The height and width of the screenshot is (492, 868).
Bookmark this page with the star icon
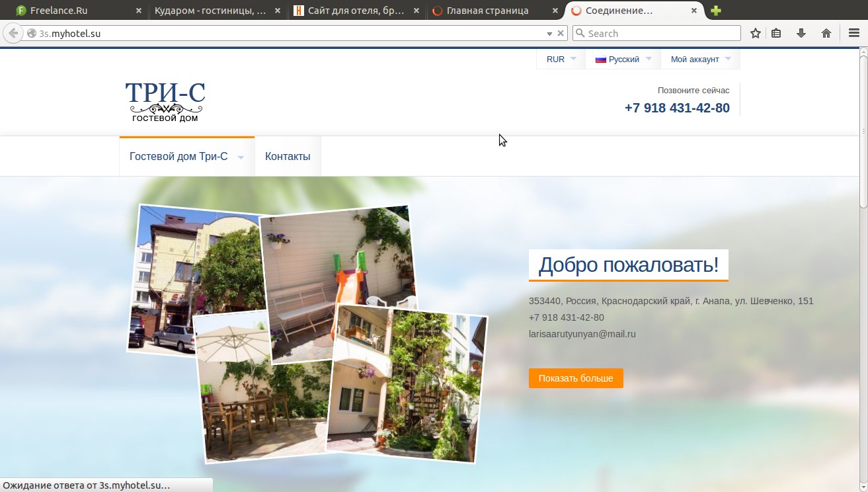pos(756,33)
